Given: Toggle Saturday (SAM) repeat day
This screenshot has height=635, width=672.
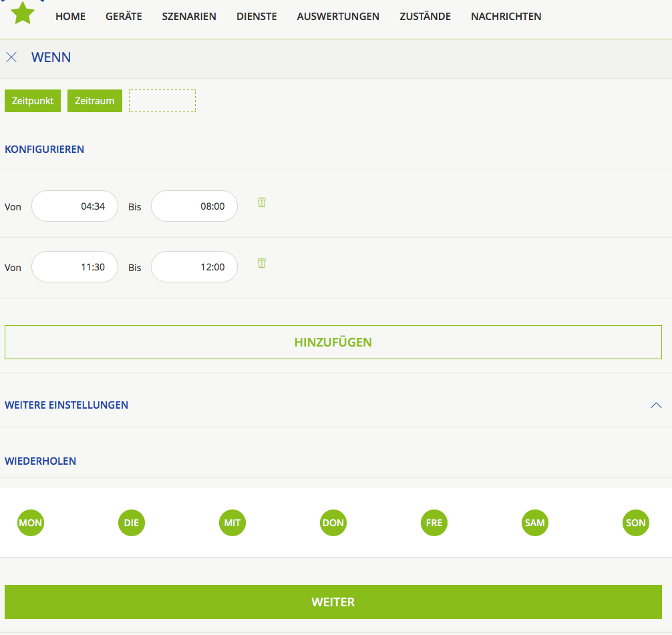Looking at the screenshot, I should point(535,523).
